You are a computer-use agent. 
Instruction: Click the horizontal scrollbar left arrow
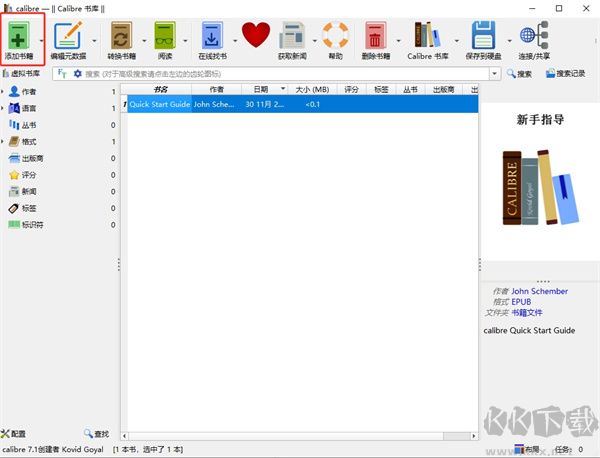(125, 436)
